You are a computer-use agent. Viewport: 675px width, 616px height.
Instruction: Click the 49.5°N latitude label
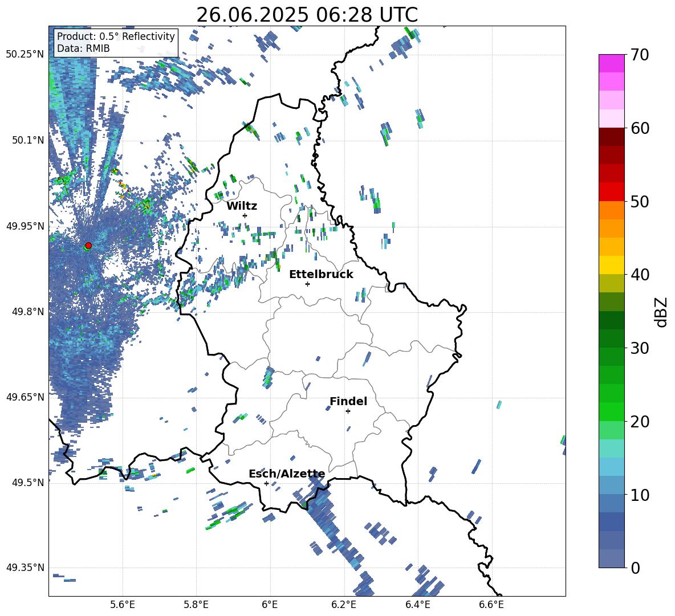pyautogui.click(x=27, y=483)
